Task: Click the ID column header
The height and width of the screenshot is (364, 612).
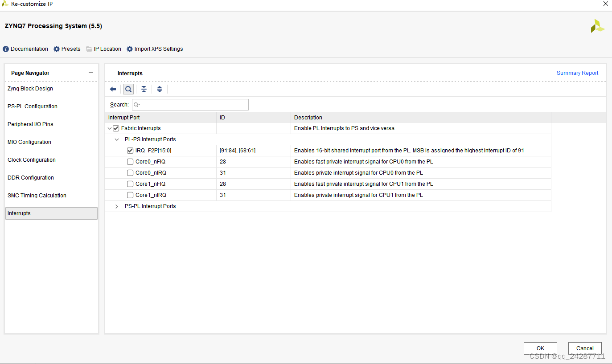Action: point(254,118)
